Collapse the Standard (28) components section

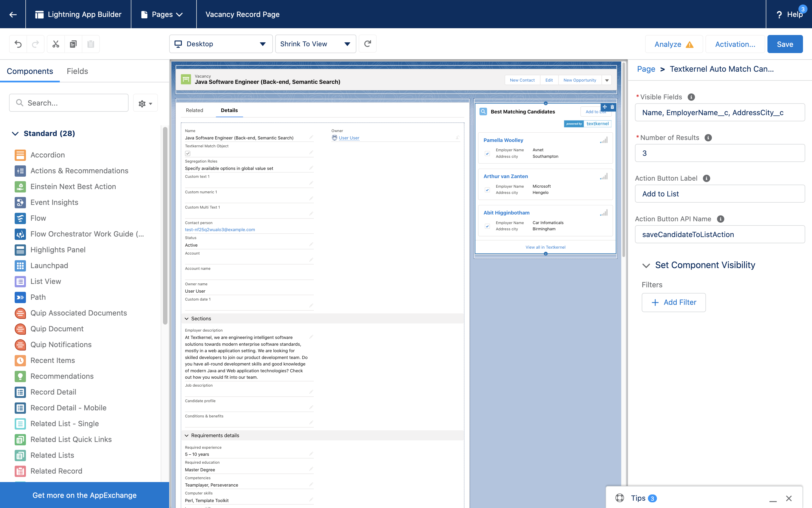pyautogui.click(x=15, y=133)
